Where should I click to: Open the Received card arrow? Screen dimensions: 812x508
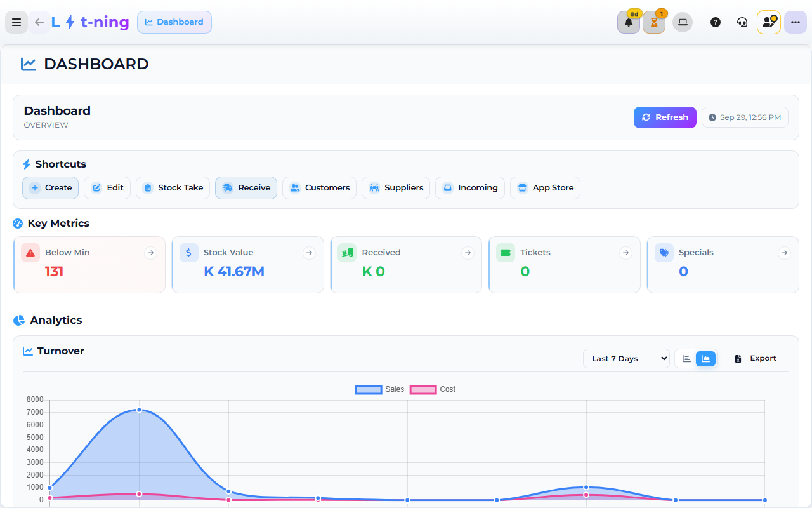tap(468, 253)
